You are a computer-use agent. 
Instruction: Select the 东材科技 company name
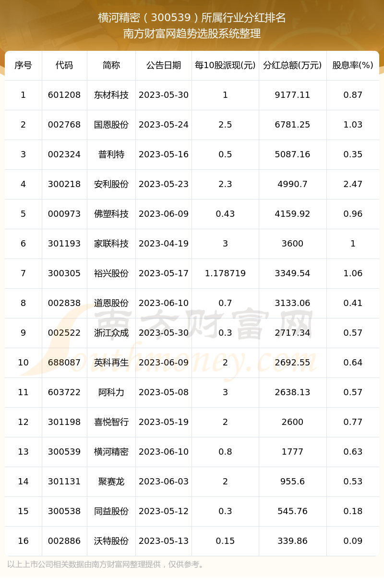click(x=111, y=95)
